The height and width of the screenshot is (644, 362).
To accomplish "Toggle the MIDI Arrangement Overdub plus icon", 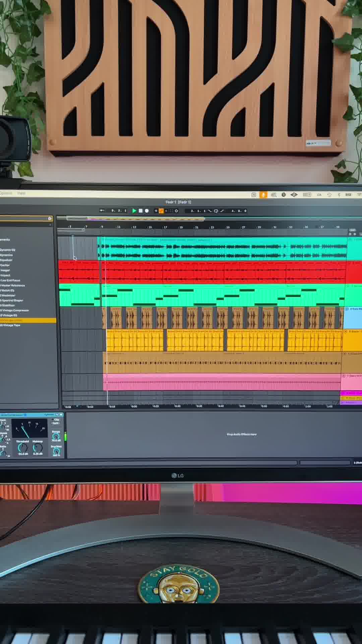I will (156, 211).
